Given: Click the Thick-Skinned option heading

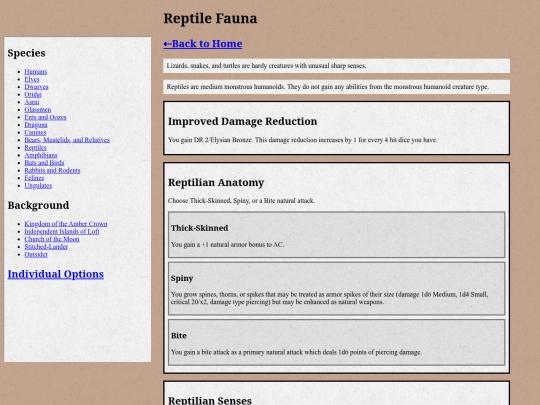Looking at the screenshot, I should pyautogui.click(x=199, y=228).
